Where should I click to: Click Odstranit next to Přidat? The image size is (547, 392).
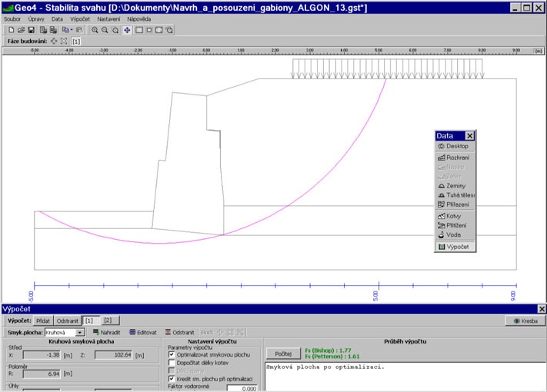click(x=68, y=321)
